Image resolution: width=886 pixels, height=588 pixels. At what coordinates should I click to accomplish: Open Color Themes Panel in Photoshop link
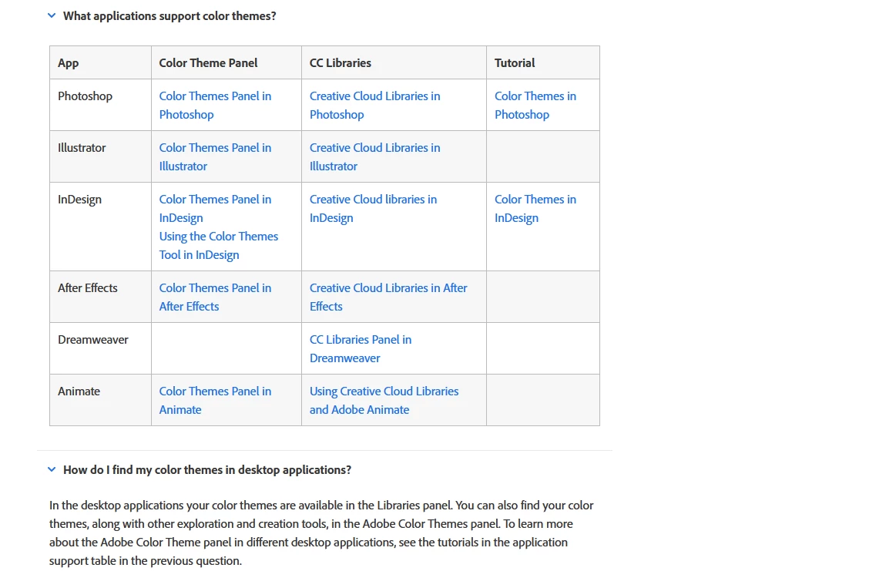pyautogui.click(x=215, y=105)
